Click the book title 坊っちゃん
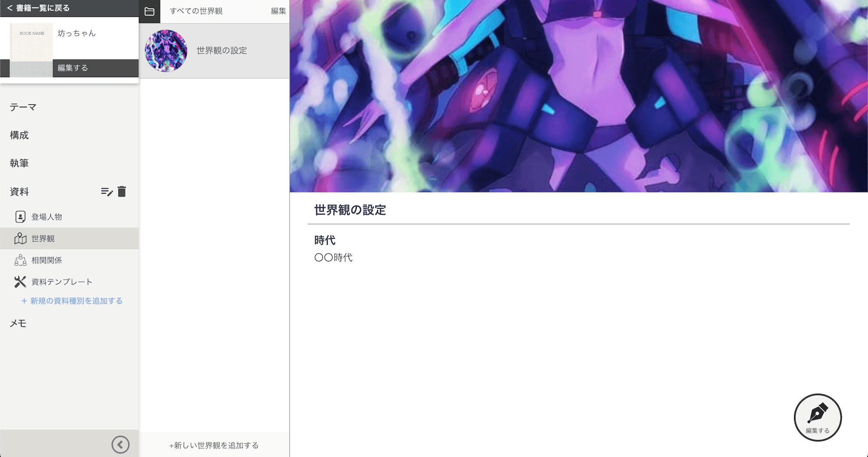Viewport: 868px width, 457px height. tap(77, 33)
